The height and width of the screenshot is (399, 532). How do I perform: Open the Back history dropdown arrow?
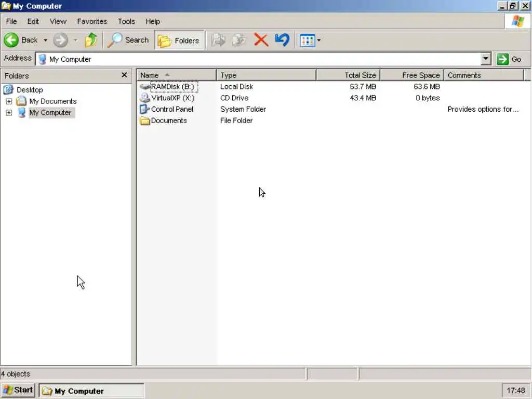tap(46, 40)
